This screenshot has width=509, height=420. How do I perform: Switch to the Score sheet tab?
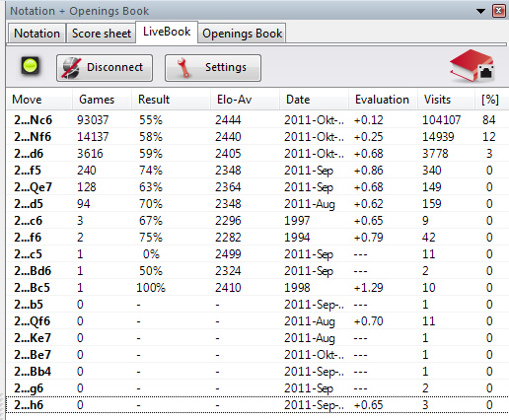pos(102,34)
